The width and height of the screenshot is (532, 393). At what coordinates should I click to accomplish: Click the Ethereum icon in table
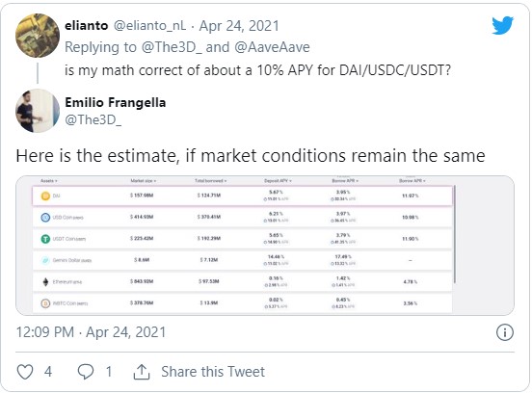tap(45, 282)
